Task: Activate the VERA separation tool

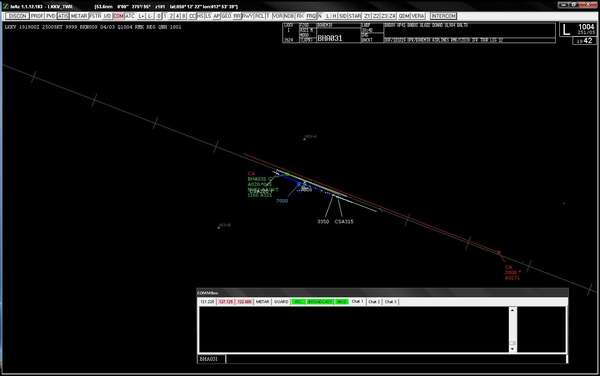Action: pyautogui.click(x=418, y=16)
